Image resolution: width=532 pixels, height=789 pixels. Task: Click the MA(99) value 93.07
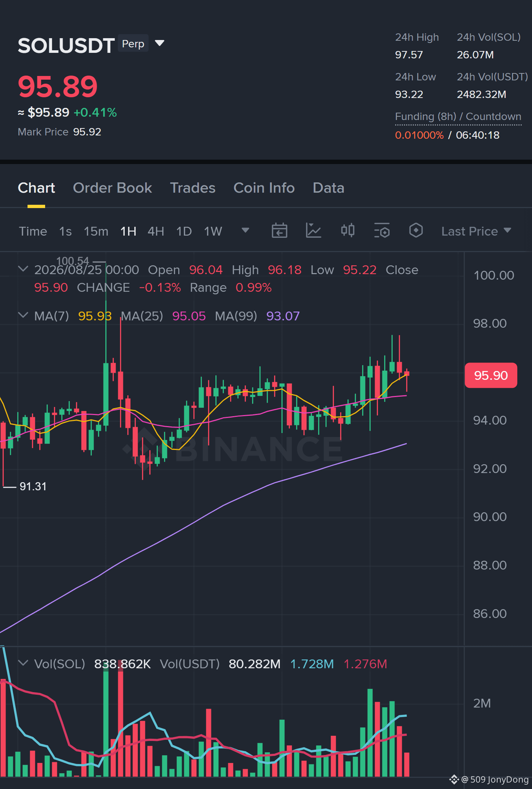coord(283,316)
